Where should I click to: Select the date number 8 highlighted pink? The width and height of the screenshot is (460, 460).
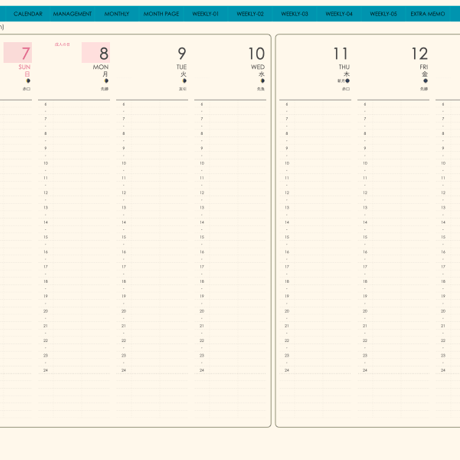point(104,53)
